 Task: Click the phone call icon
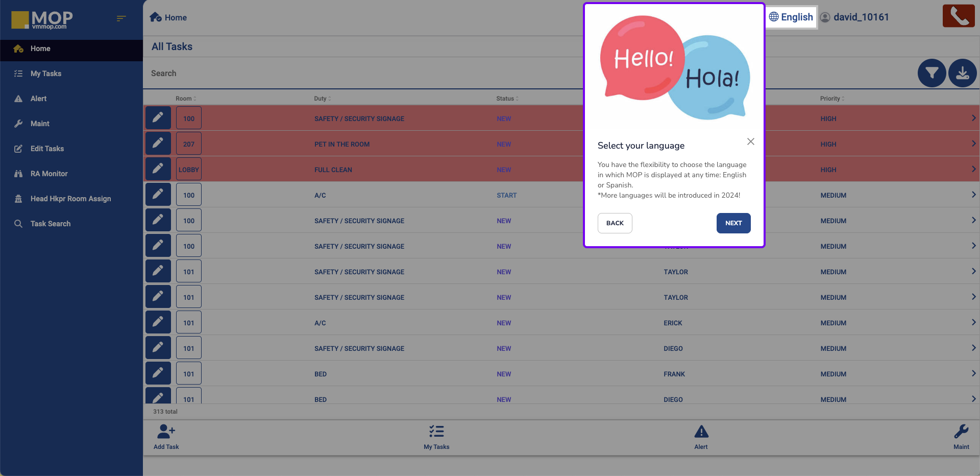coord(958,16)
